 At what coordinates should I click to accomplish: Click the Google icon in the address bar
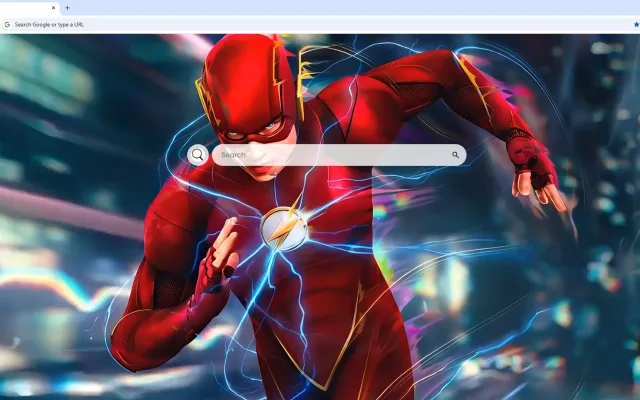click(x=7, y=24)
